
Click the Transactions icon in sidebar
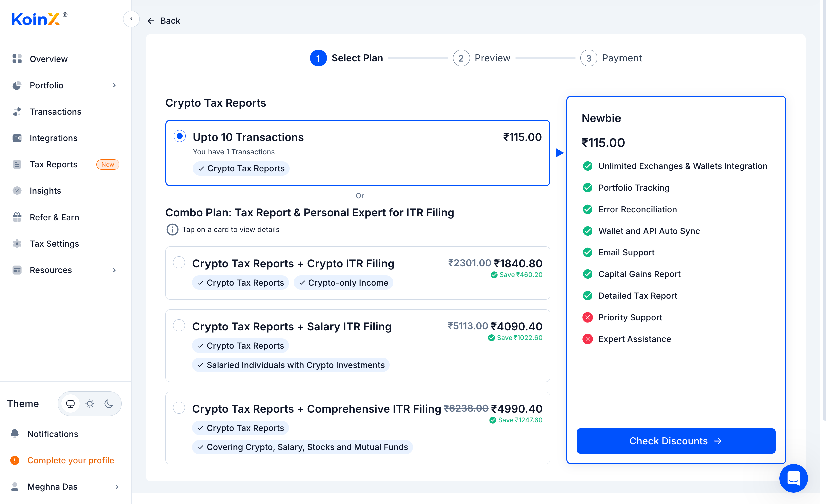17,112
